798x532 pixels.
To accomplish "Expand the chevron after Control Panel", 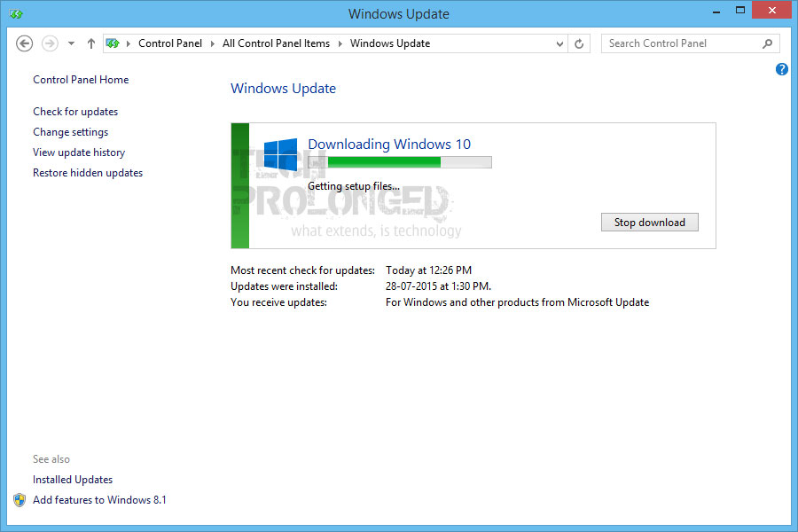I will (213, 43).
